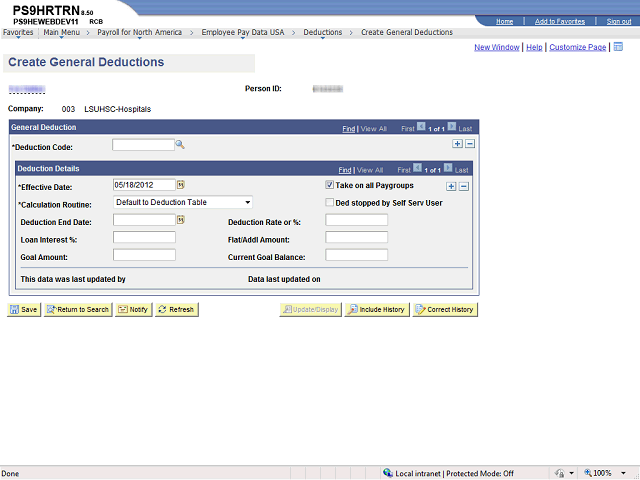Image resolution: width=640 pixels, height=480 pixels.
Task: Click Add to Favorites link
Action: click(x=560, y=22)
